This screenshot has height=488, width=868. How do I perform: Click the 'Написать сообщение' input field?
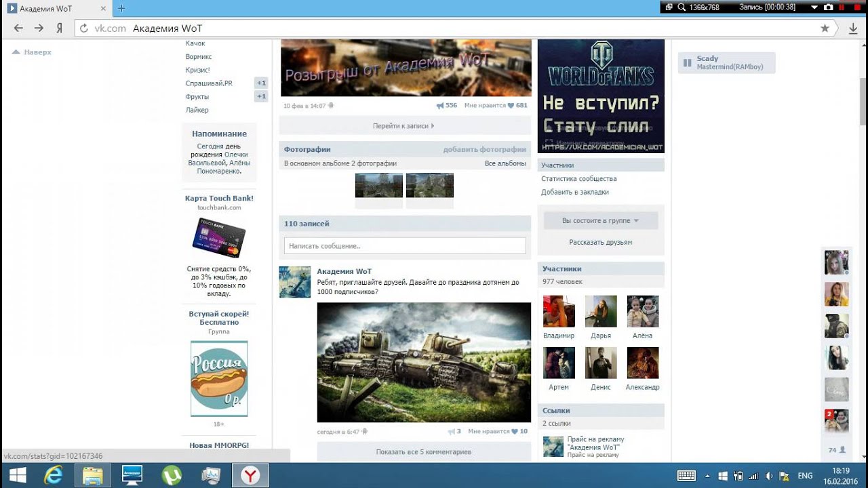pos(405,246)
